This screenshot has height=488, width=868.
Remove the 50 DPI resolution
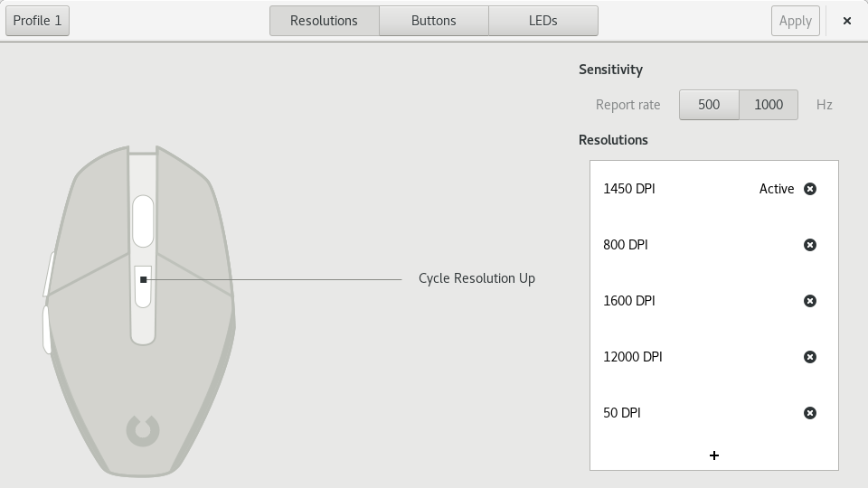click(810, 413)
